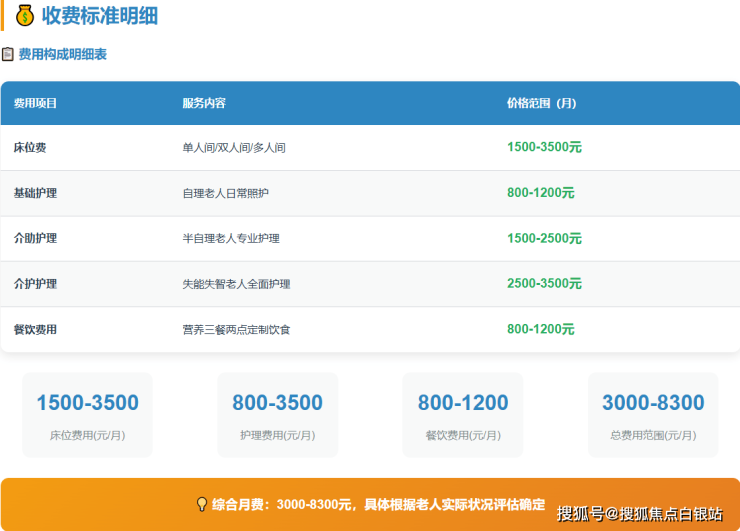The width and height of the screenshot is (740, 531).
Task: Select the 介助护理 row label
Action: pyautogui.click(x=35, y=238)
